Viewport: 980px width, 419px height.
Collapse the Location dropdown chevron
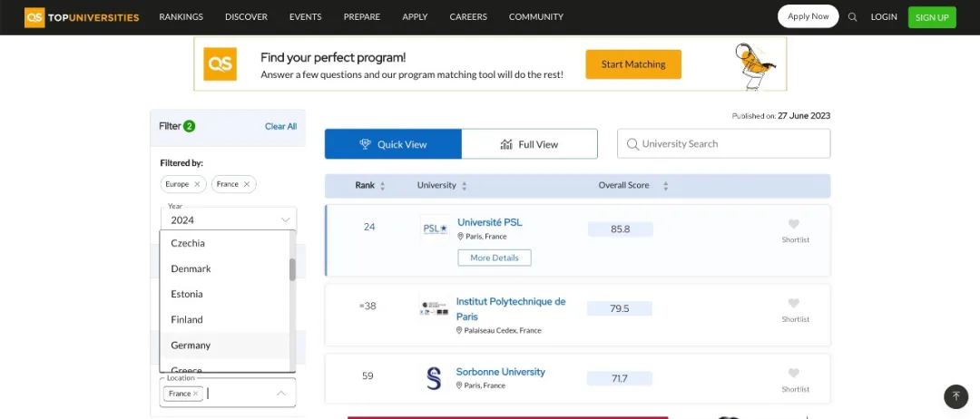[281, 394]
